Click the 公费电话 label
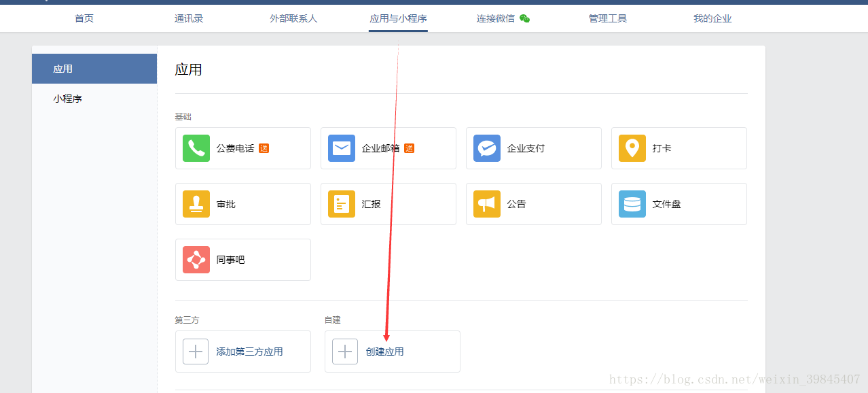 coord(235,148)
